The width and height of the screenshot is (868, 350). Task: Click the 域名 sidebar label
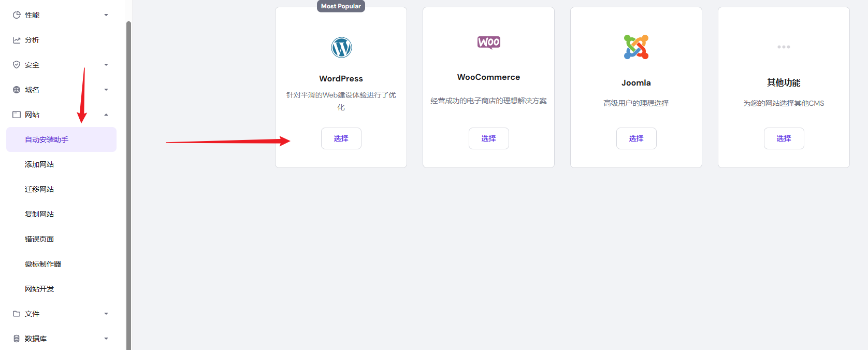(x=32, y=90)
